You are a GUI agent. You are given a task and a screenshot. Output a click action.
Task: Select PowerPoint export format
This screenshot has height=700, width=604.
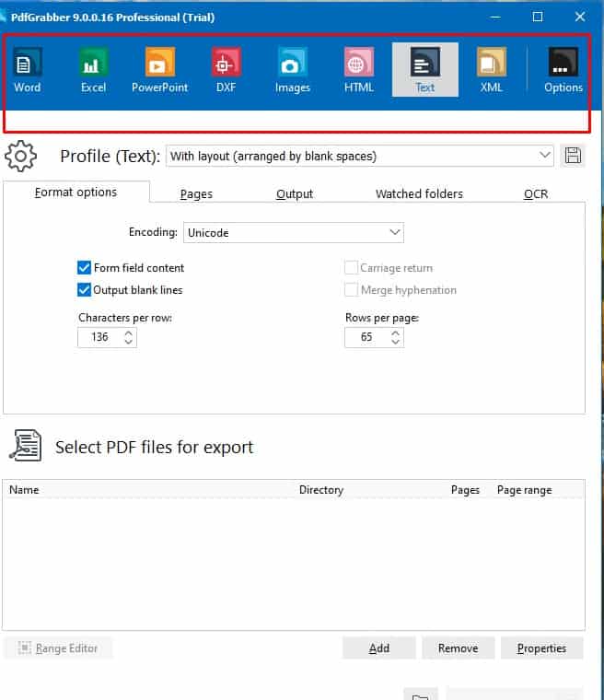[x=159, y=70]
